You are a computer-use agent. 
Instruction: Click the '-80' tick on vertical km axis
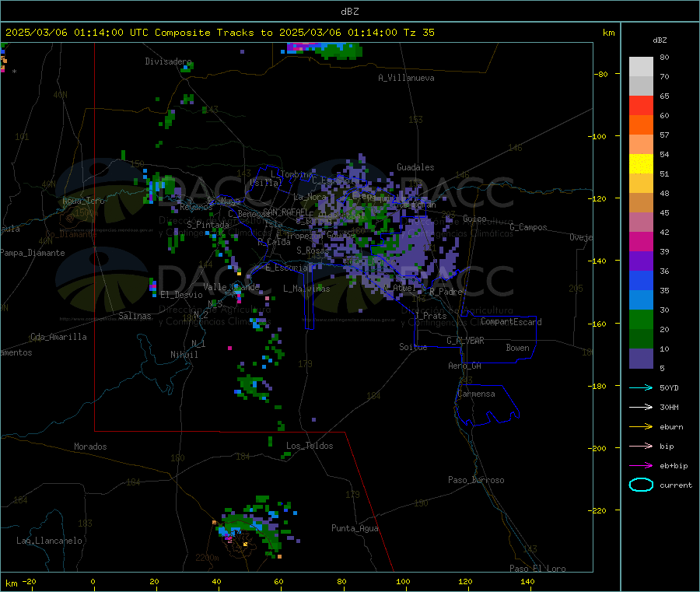601,74
